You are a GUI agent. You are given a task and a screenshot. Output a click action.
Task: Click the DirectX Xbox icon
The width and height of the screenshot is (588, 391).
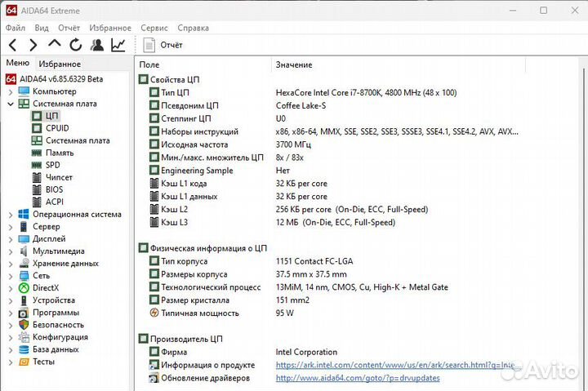point(24,288)
